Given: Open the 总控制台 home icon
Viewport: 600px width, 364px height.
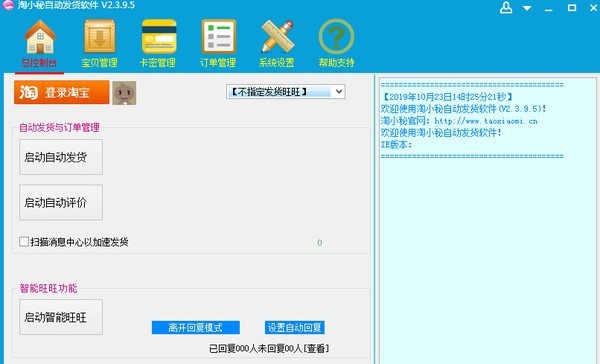Looking at the screenshot, I should tap(39, 37).
